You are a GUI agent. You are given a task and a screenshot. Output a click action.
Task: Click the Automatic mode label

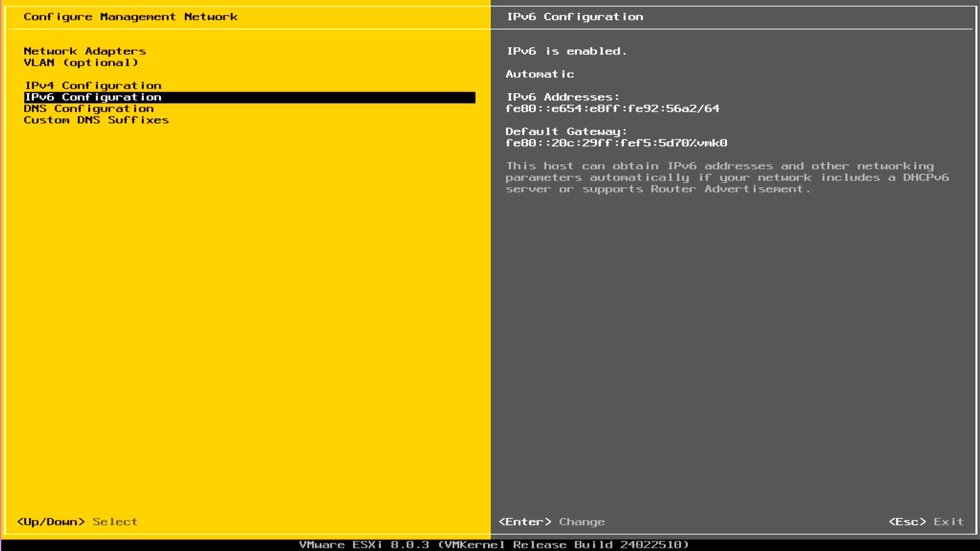point(540,74)
